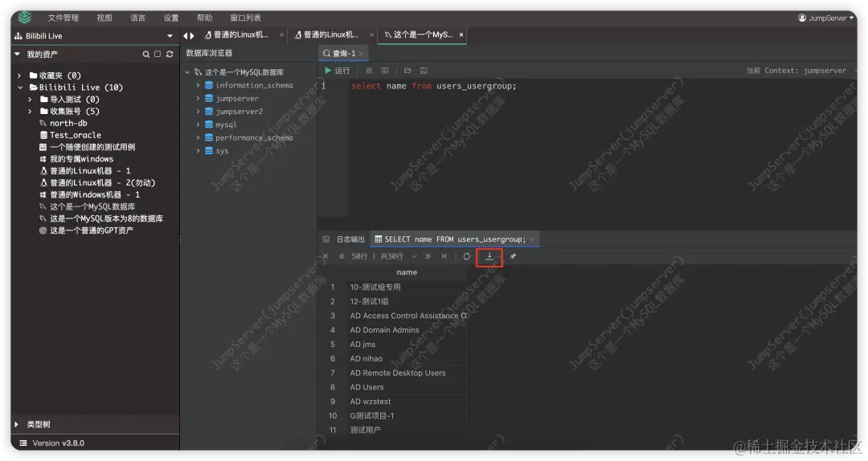This screenshot has width=868, height=461.
Task: Open the 窗口列表 menu
Action: pyautogui.click(x=245, y=18)
